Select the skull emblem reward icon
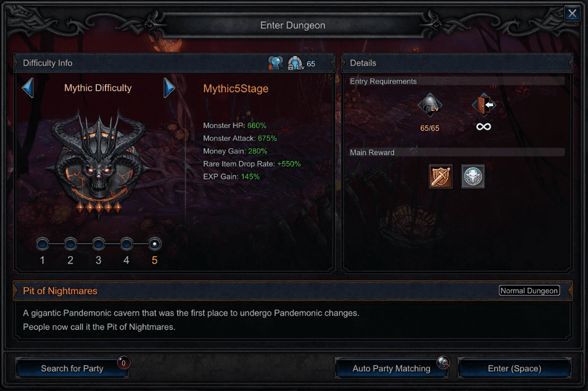Image resolution: width=588 pixels, height=391 pixels. pos(473,176)
